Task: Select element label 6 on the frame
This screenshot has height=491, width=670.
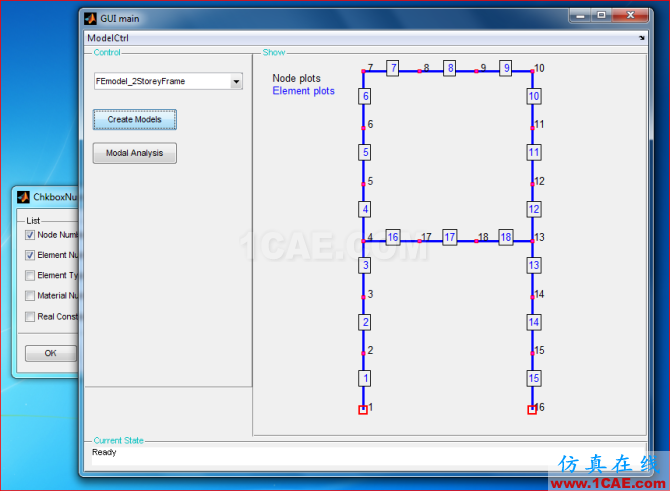Action: (365, 96)
